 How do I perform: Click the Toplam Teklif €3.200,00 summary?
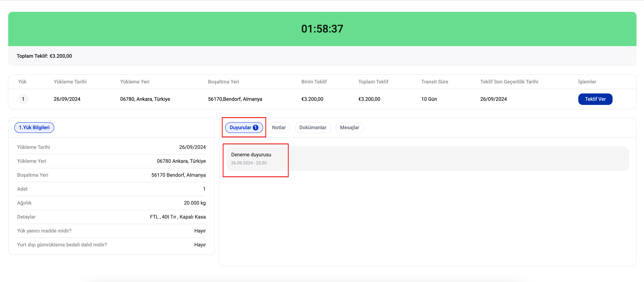click(x=44, y=56)
